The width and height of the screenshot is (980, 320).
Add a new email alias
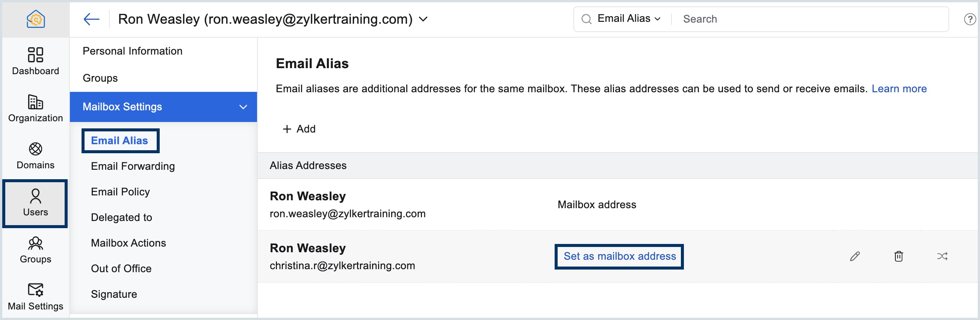point(299,129)
